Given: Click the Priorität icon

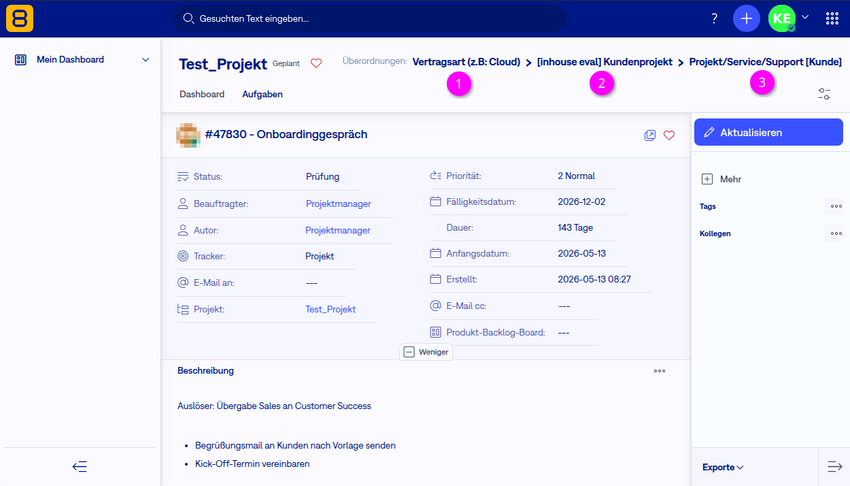Looking at the screenshot, I should point(435,176).
